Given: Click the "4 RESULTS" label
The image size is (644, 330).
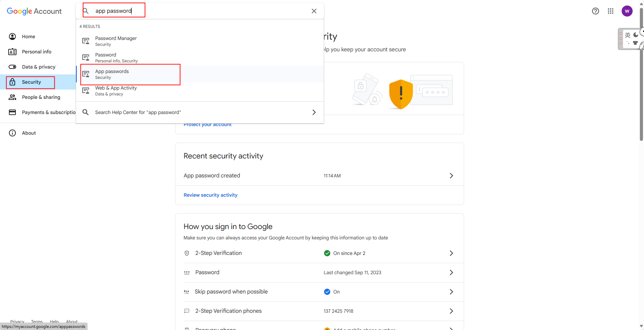Looking at the screenshot, I should [90, 27].
